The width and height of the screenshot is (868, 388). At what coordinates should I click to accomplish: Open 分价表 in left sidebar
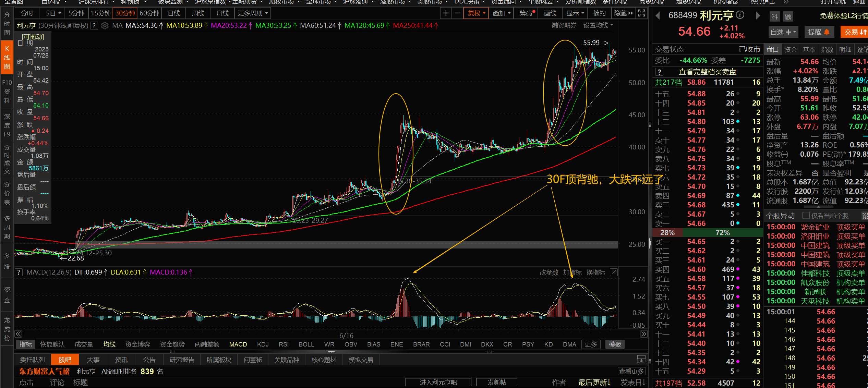(7, 193)
